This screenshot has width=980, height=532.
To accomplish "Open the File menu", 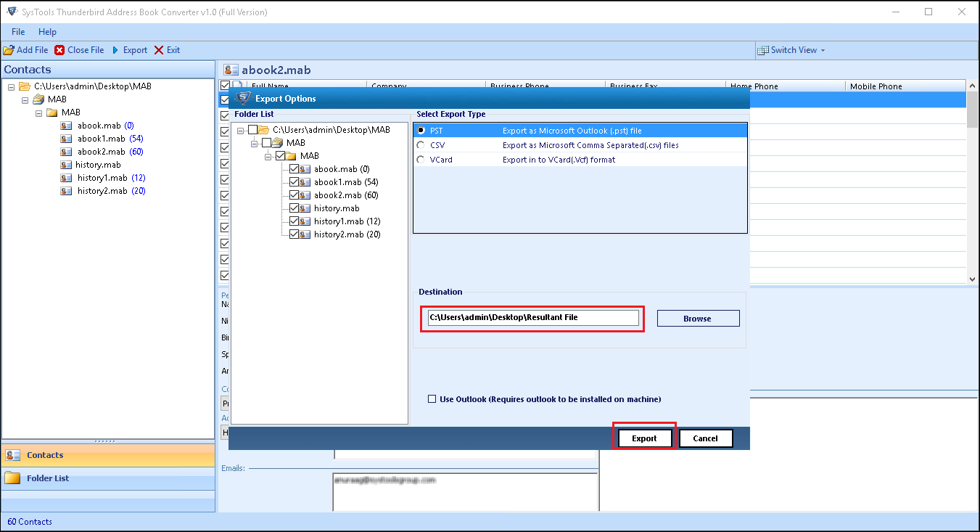I will pos(17,31).
